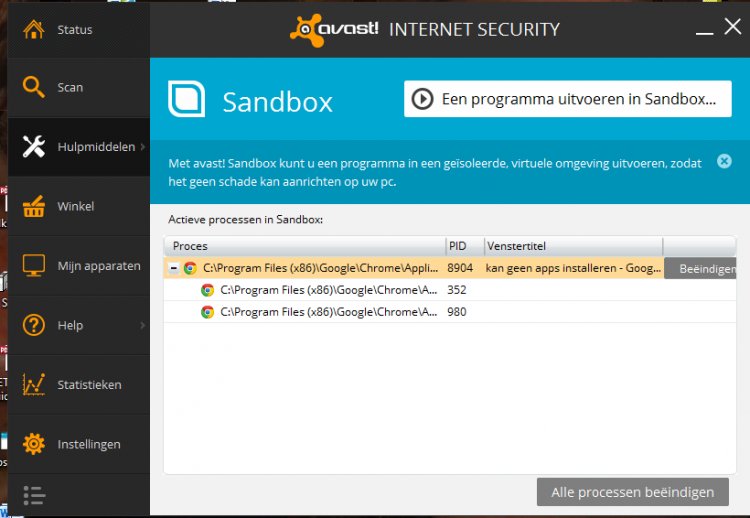Open Statistieken chart icon
Image resolution: width=750 pixels, height=518 pixels.
(x=33, y=385)
